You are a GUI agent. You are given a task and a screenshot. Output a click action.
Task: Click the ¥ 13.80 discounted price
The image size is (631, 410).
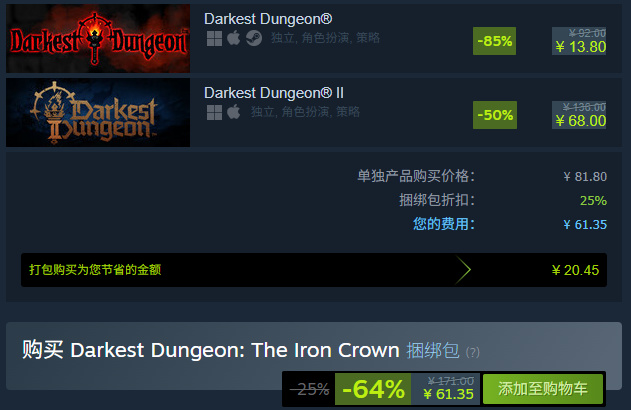(x=581, y=47)
